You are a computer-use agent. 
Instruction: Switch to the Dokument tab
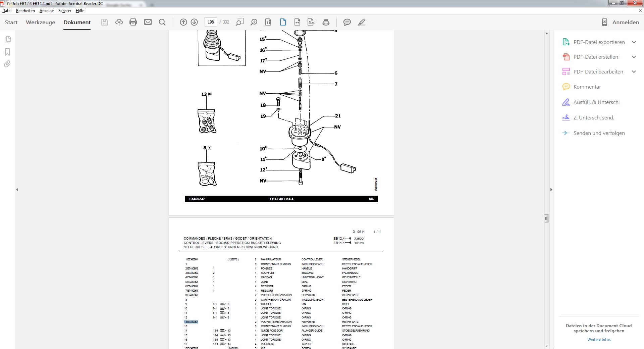[77, 22]
